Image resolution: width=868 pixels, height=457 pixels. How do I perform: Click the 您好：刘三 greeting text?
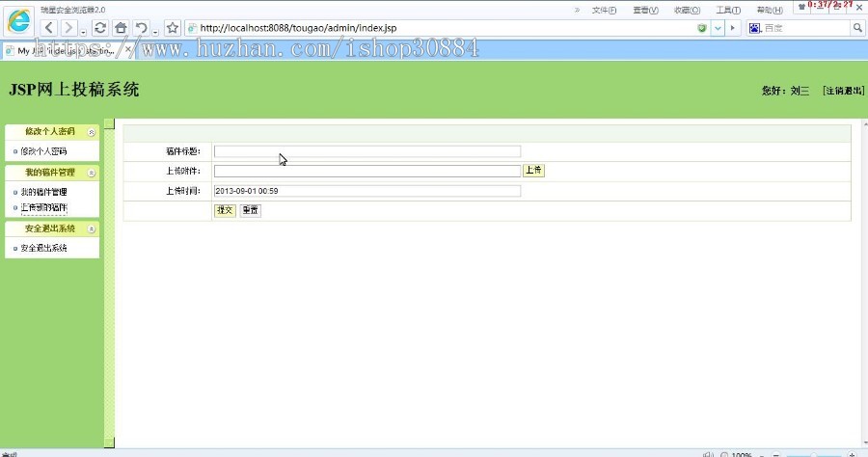pos(785,91)
